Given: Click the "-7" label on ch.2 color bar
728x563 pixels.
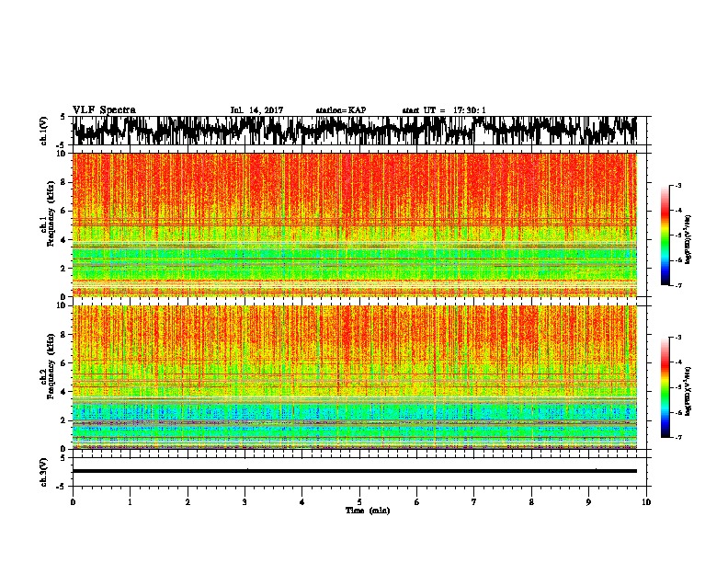Looking at the screenshot, I should (678, 437).
